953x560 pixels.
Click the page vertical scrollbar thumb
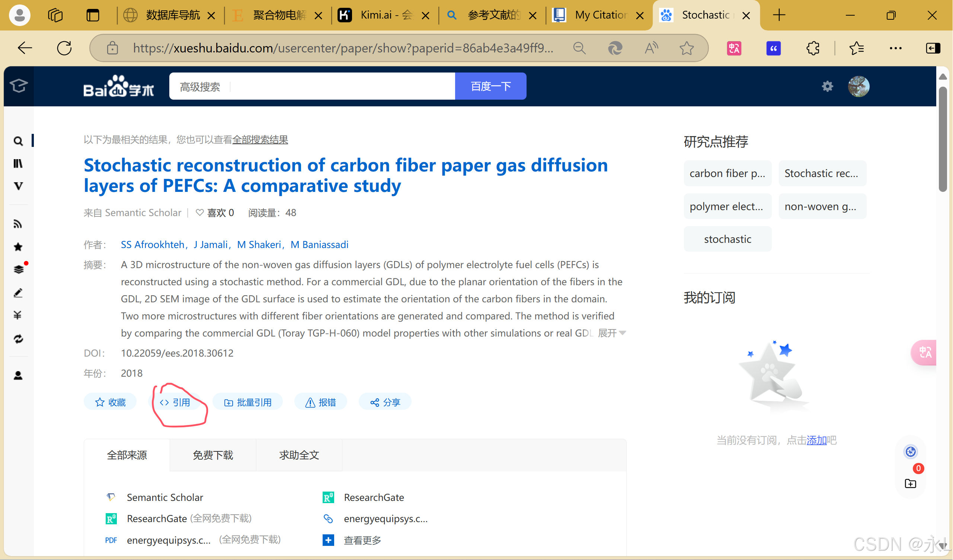pyautogui.click(x=943, y=140)
